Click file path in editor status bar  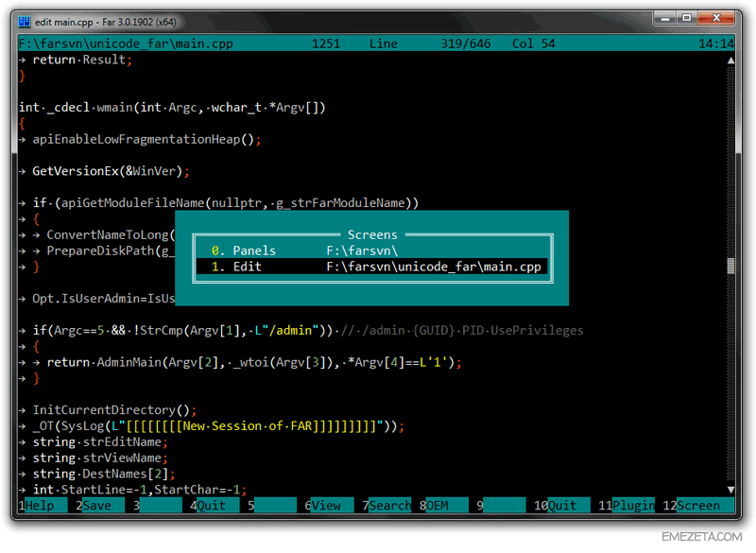click(x=126, y=43)
